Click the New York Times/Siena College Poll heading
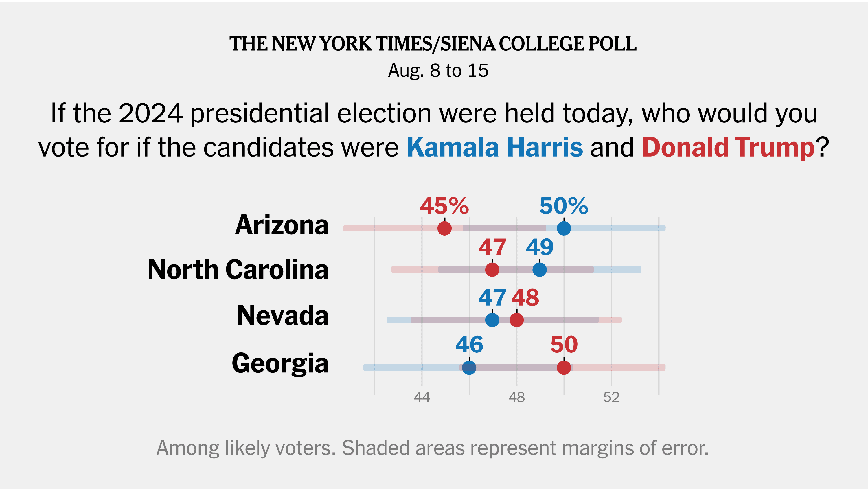Viewport: 868px width, 489px height. point(433,44)
